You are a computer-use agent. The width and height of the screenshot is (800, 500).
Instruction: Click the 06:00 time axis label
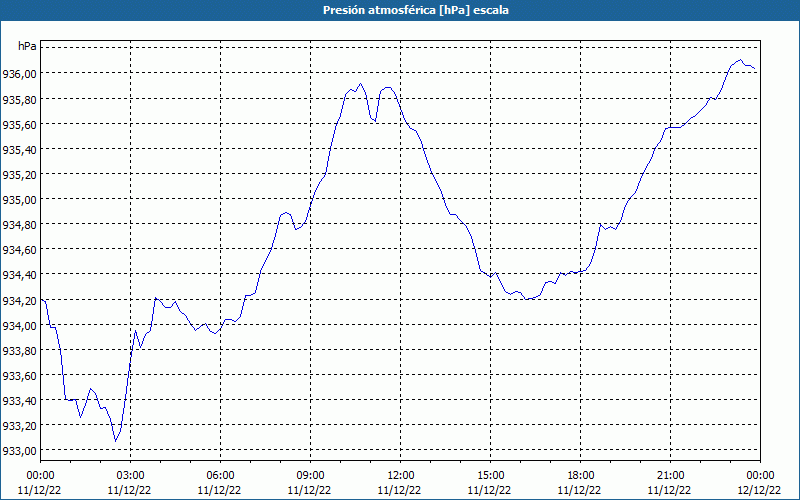(220, 476)
